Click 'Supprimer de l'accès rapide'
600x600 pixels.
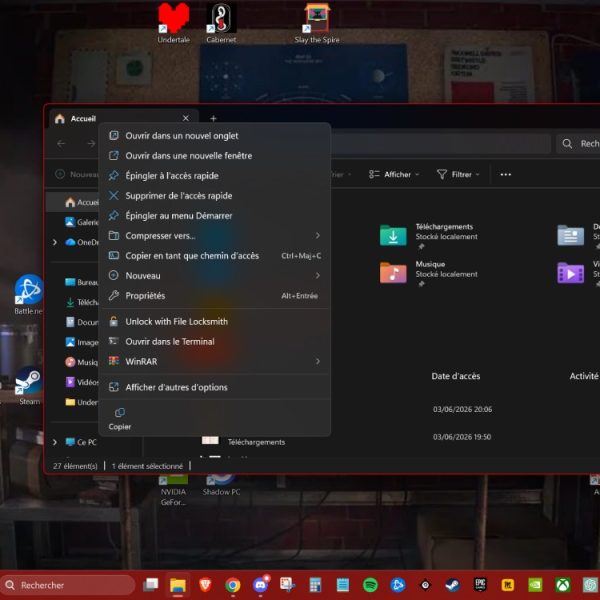pyautogui.click(x=214, y=196)
